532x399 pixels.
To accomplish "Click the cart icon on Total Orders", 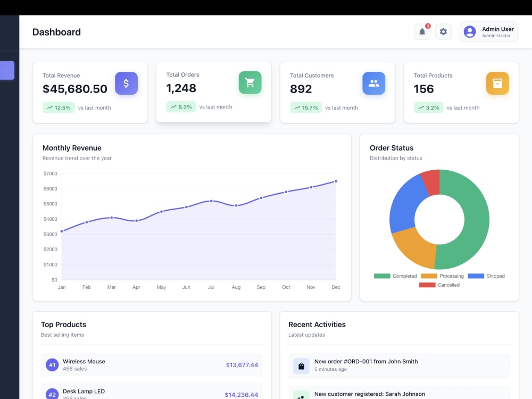I will pos(250,82).
